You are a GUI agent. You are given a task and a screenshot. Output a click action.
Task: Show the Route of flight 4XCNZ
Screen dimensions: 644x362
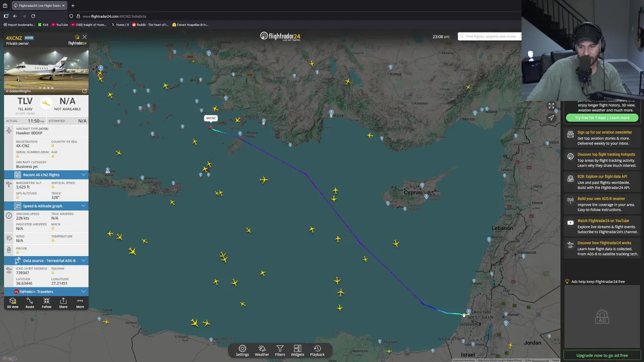[x=30, y=303]
